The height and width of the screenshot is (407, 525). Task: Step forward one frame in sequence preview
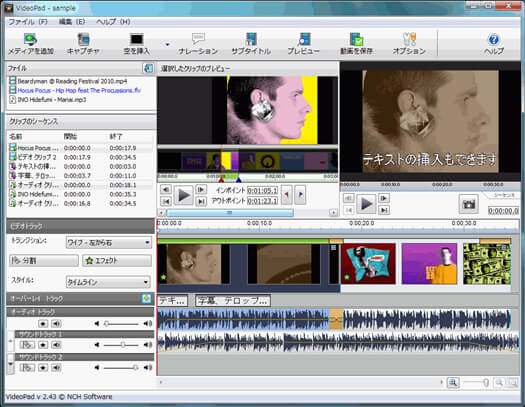point(384,198)
